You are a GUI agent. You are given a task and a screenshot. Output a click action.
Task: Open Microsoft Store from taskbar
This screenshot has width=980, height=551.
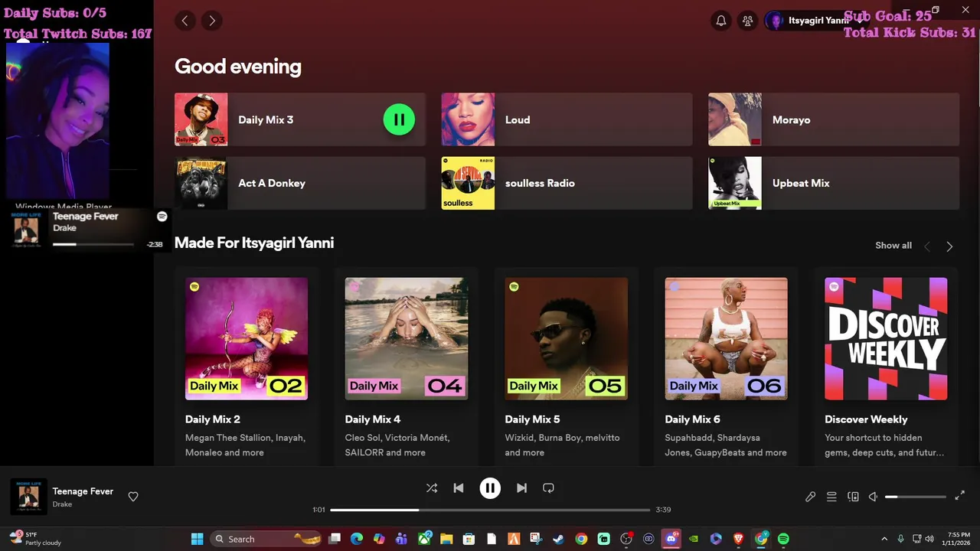(x=469, y=539)
